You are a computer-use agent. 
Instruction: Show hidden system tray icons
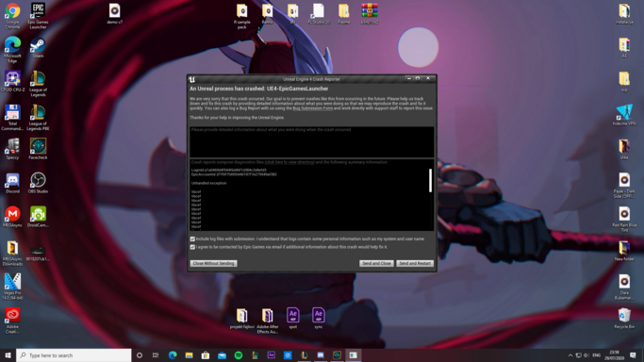coord(570,355)
